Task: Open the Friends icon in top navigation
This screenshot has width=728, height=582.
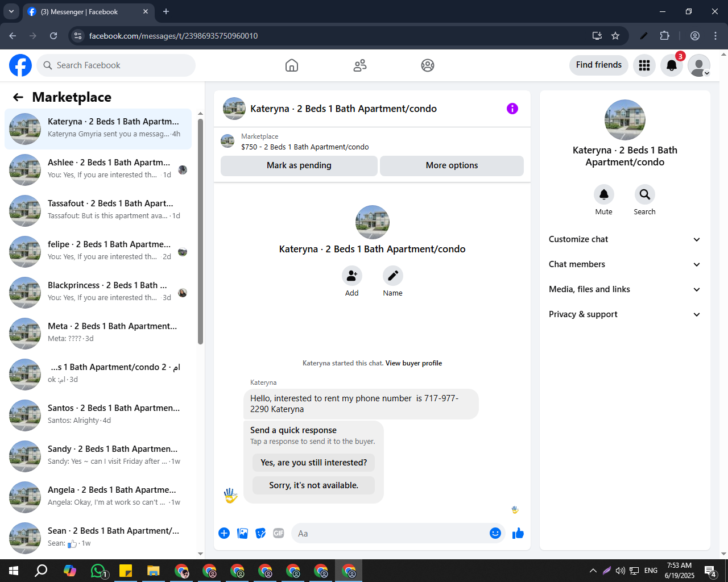Action: click(x=360, y=65)
